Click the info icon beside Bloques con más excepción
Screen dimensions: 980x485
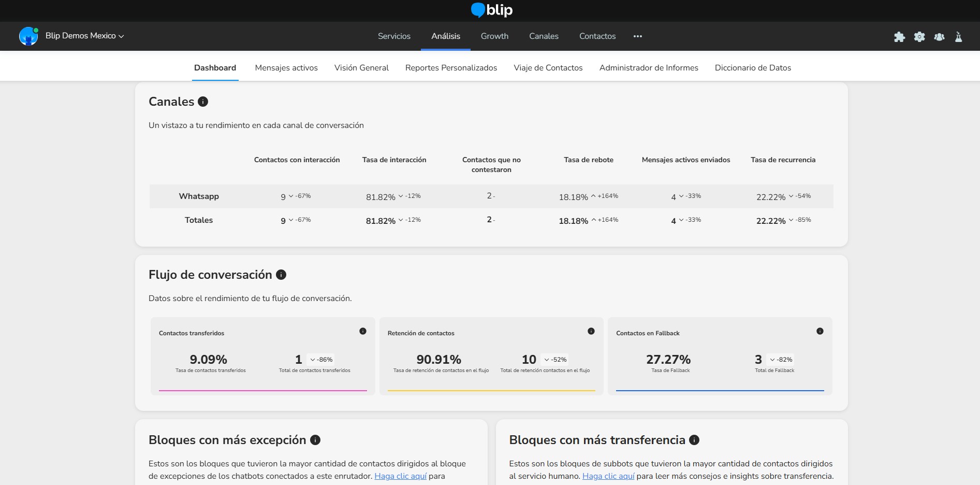tap(314, 440)
